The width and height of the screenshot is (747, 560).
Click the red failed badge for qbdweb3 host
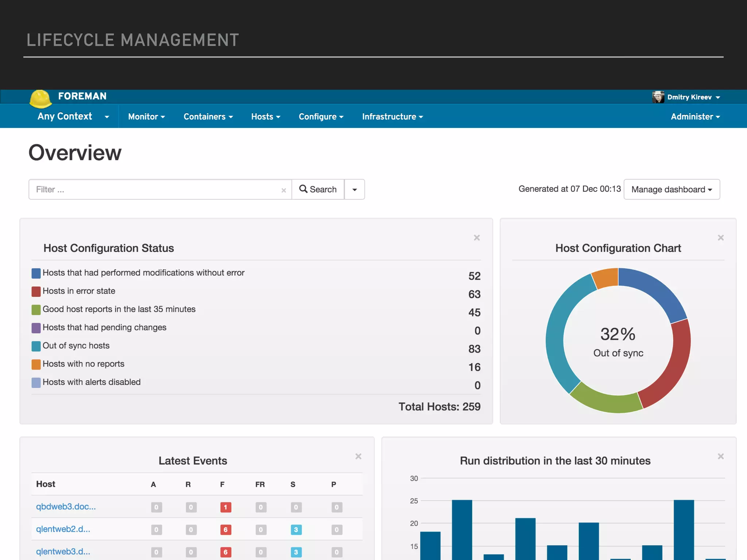pos(225,507)
